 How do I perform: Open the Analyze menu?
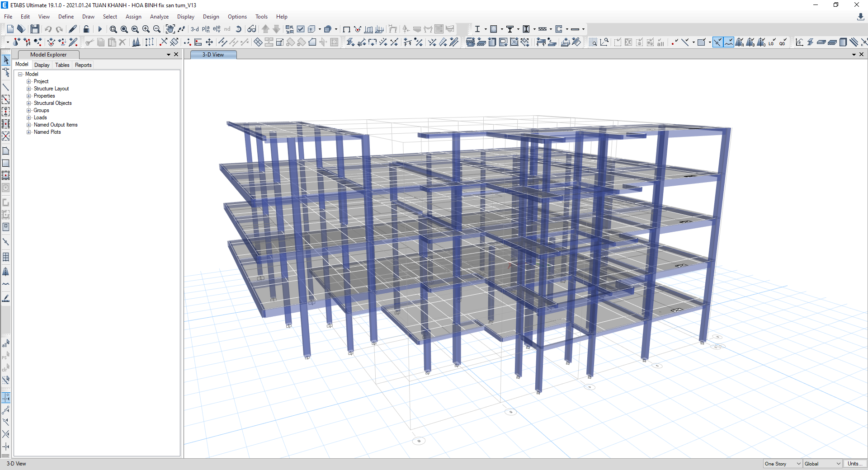[159, 17]
